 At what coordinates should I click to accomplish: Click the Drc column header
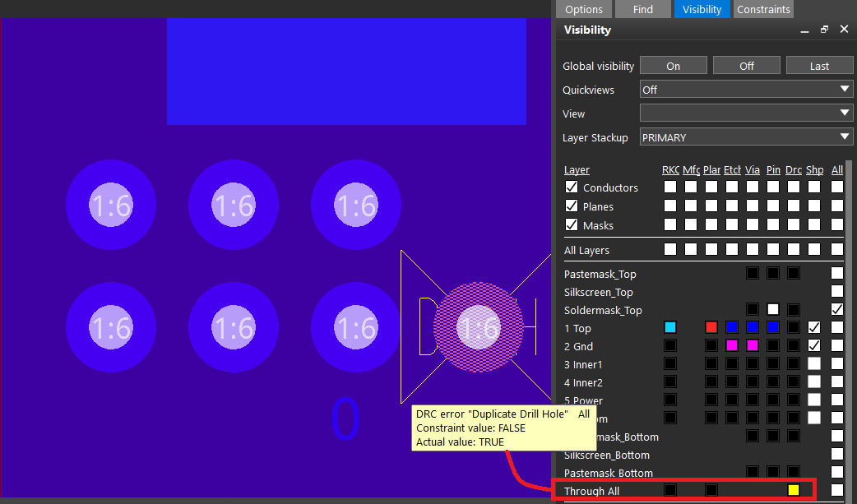pos(794,170)
